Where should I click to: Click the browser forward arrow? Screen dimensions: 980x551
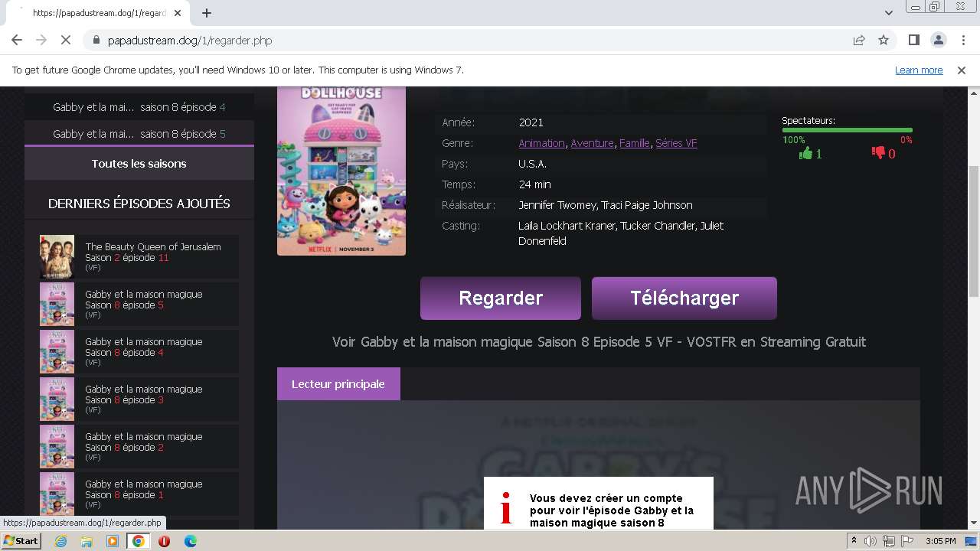[41, 40]
